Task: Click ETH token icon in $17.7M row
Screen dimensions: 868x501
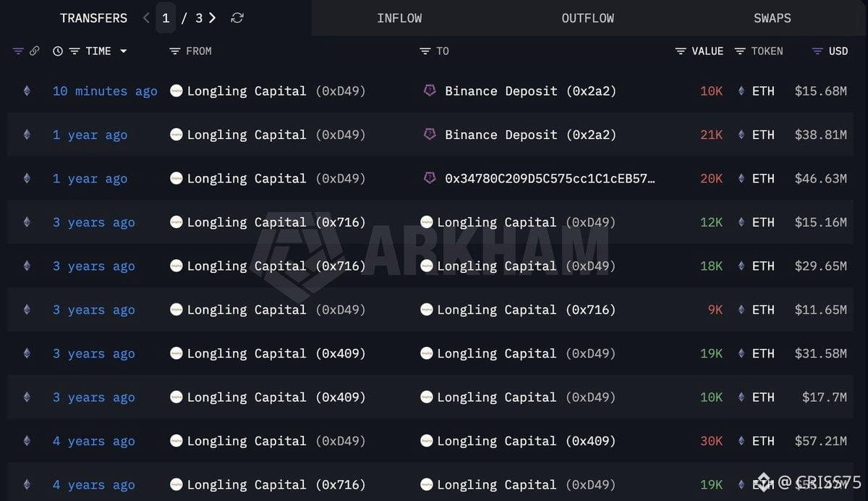Action: 741,397
